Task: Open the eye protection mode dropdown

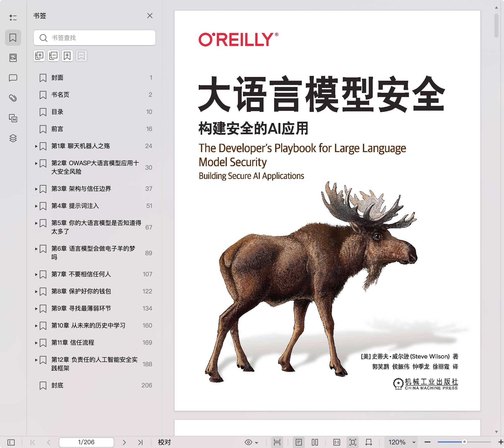Action: 257,442
